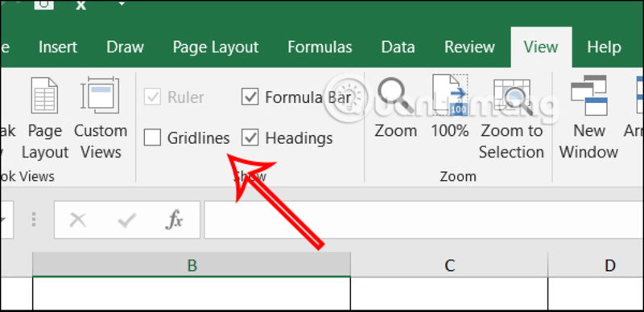
Task: Toggle the greyed-out Ruler checkbox
Action: point(152,97)
